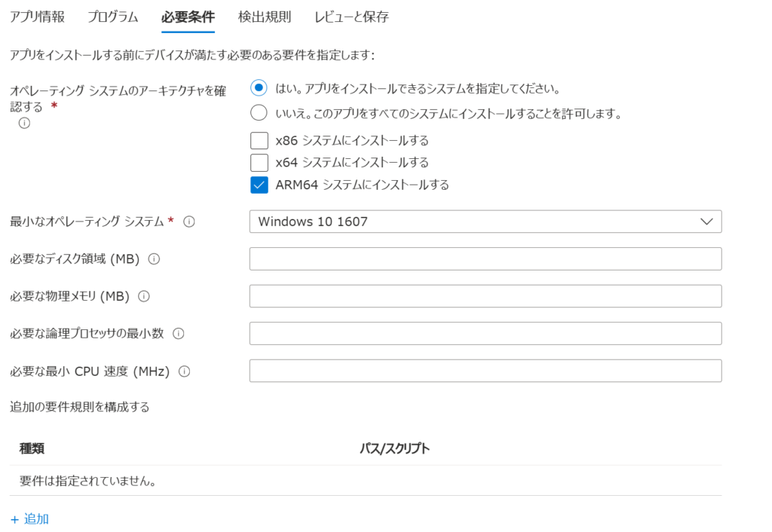
Task: Open the レビューと保存 tab
Action: click(351, 17)
